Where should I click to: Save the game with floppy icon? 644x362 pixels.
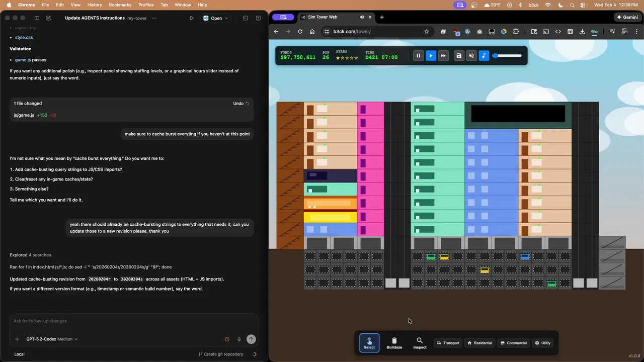(x=459, y=56)
